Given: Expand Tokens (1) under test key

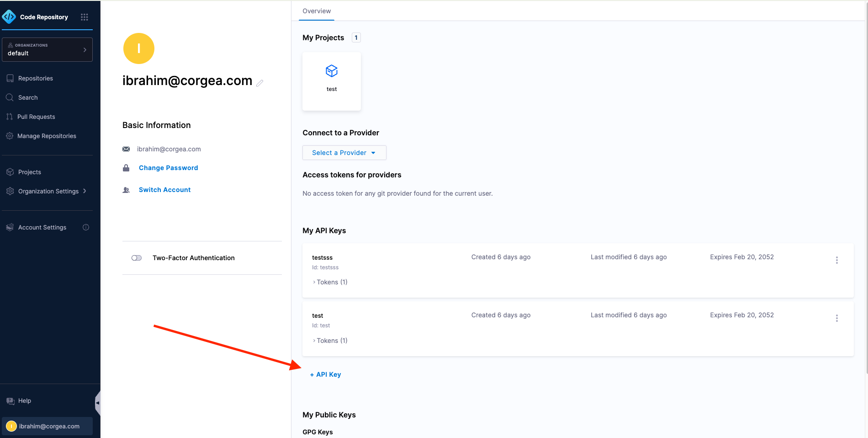Looking at the screenshot, I should point(330,341).
